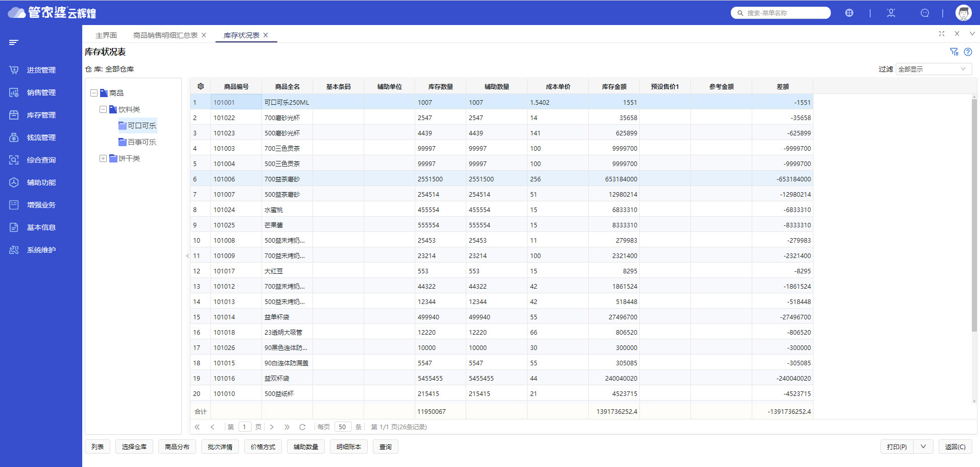Open the globe icon in the top bar
Image resolution: width=980 pixels, height=467 pixels.
[849, 13]
